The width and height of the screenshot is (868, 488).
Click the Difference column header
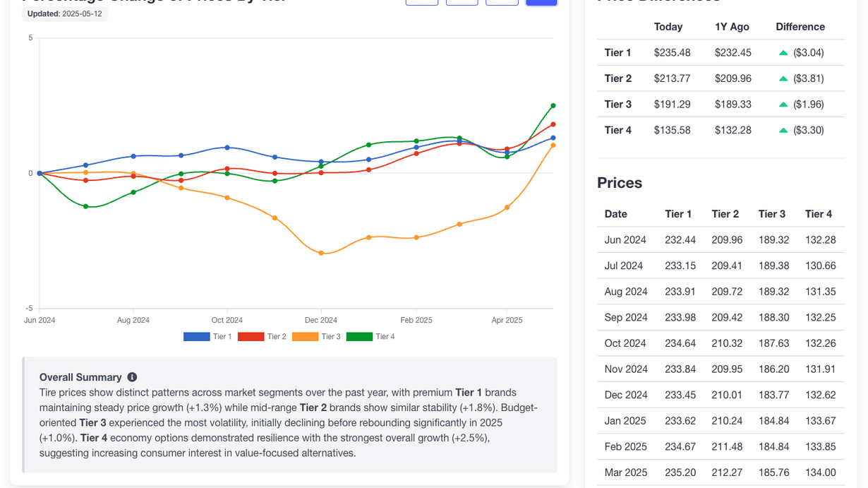[800, 27]
